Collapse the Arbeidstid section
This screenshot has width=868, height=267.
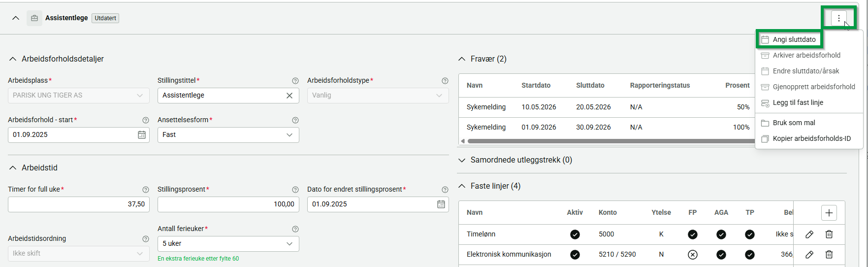tap(13, 168)
